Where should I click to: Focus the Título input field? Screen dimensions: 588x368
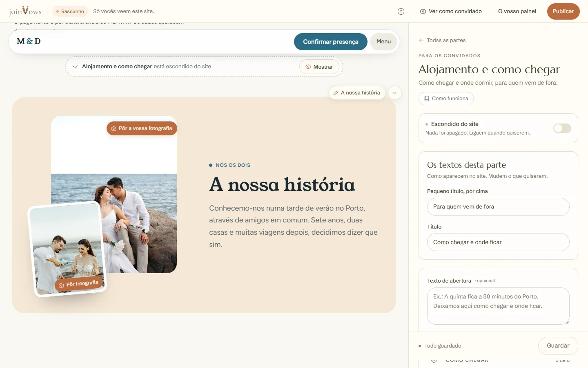tap(498, 242)
